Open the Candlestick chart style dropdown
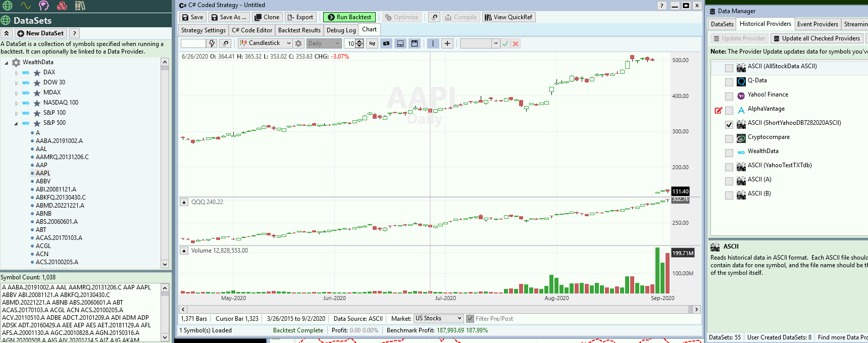The width and height of the screenshot is (868, 343). (x=265, y=43)
